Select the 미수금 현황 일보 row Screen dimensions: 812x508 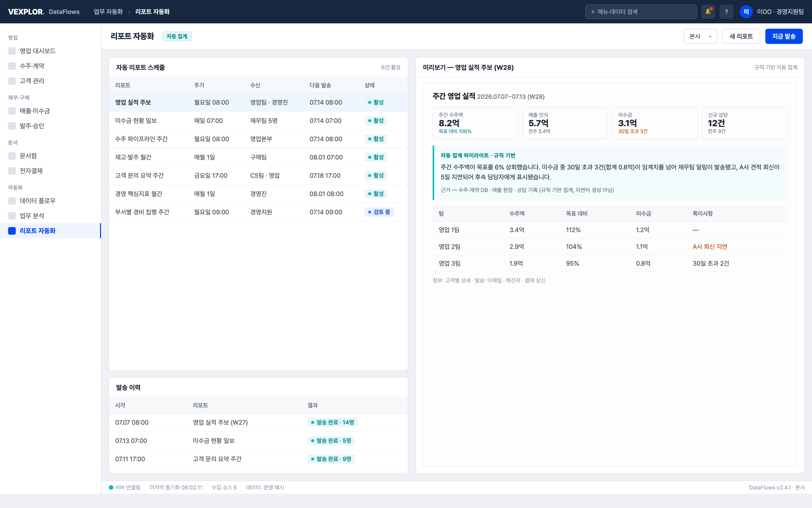click(258, 121)
